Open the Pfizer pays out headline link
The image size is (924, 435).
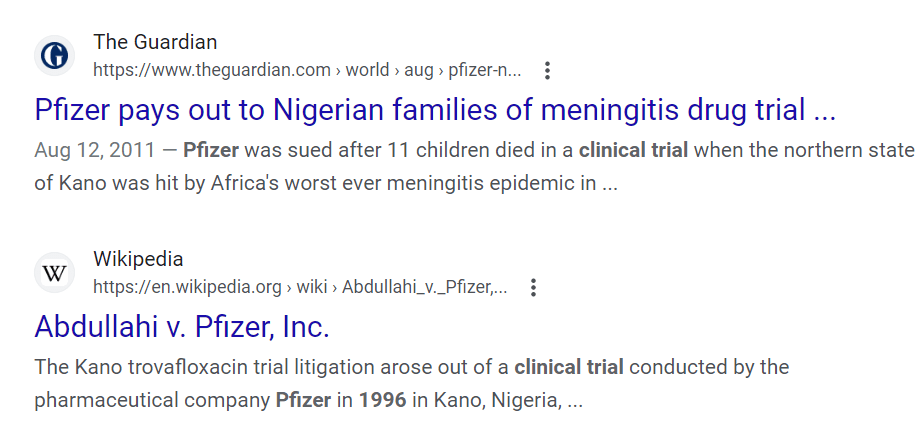tap(434, 109)
